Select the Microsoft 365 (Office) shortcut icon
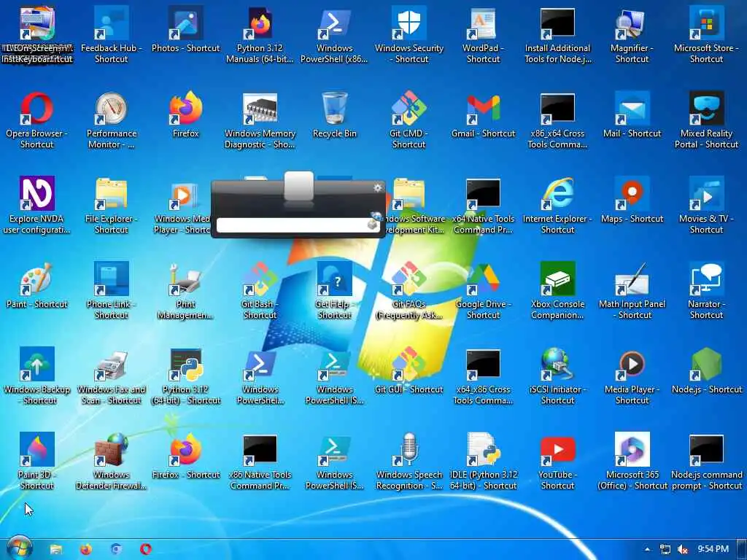 point(632,461)
